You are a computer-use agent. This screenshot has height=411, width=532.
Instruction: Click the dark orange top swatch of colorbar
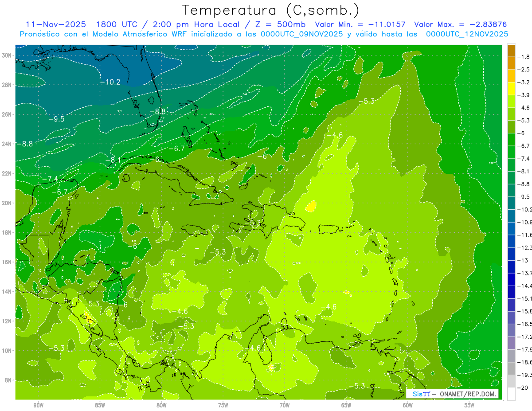click(x=511, y=50)
